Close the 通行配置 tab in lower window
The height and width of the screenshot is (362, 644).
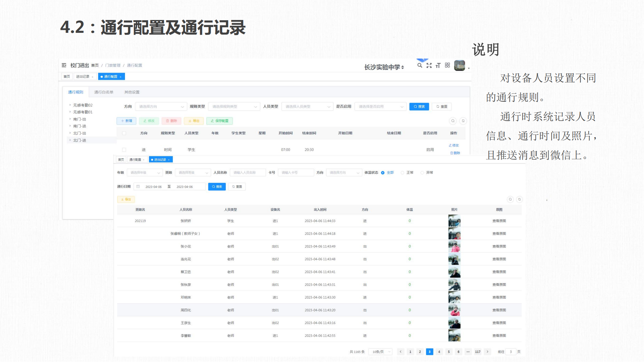[x=144, y=160]
